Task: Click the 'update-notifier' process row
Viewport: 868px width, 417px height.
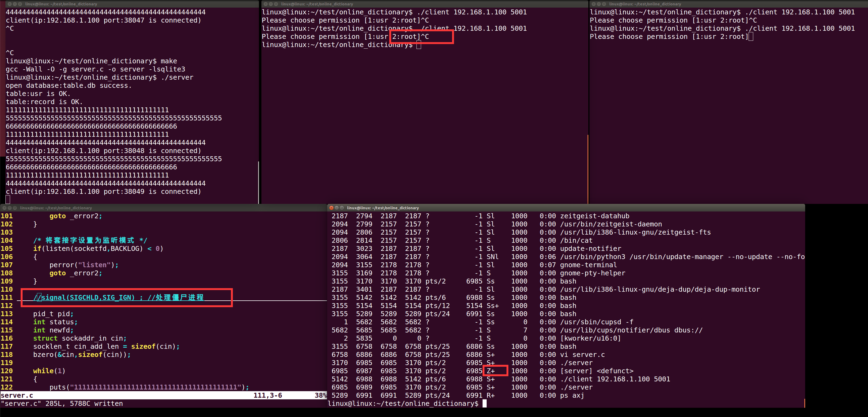Action: (x=477, y=248)
